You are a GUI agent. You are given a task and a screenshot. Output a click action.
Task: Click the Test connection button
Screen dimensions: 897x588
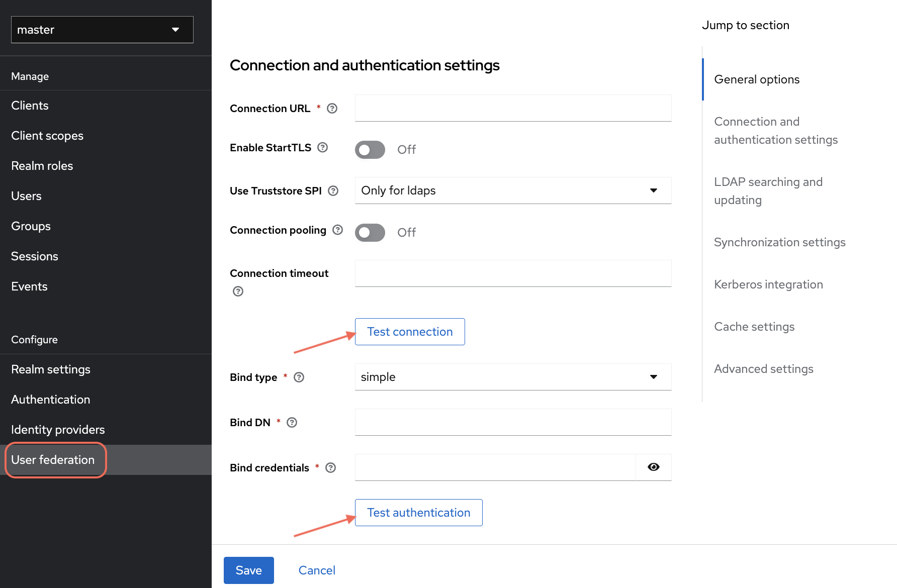pos(410,332)
